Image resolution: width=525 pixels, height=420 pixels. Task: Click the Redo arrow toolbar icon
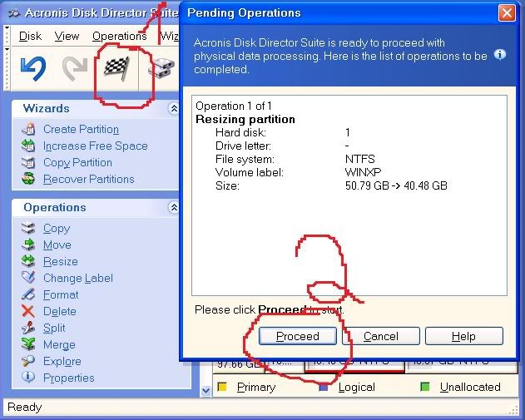(75, 68)
